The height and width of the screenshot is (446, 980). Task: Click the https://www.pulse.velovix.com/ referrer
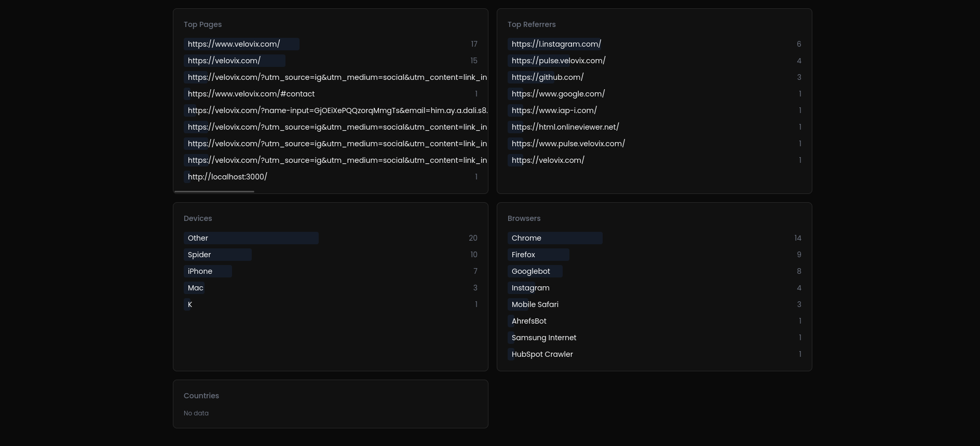(x=654, y=144)
